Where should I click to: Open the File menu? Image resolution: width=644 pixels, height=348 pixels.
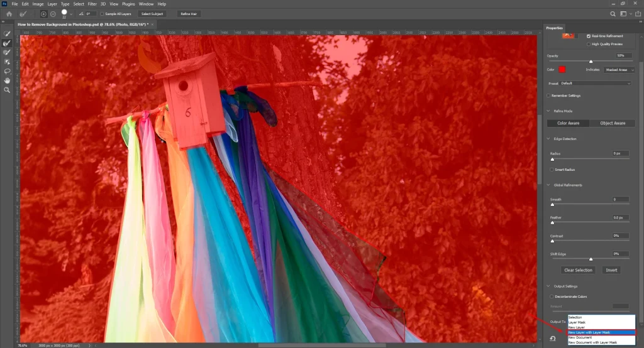coord(14,4)
